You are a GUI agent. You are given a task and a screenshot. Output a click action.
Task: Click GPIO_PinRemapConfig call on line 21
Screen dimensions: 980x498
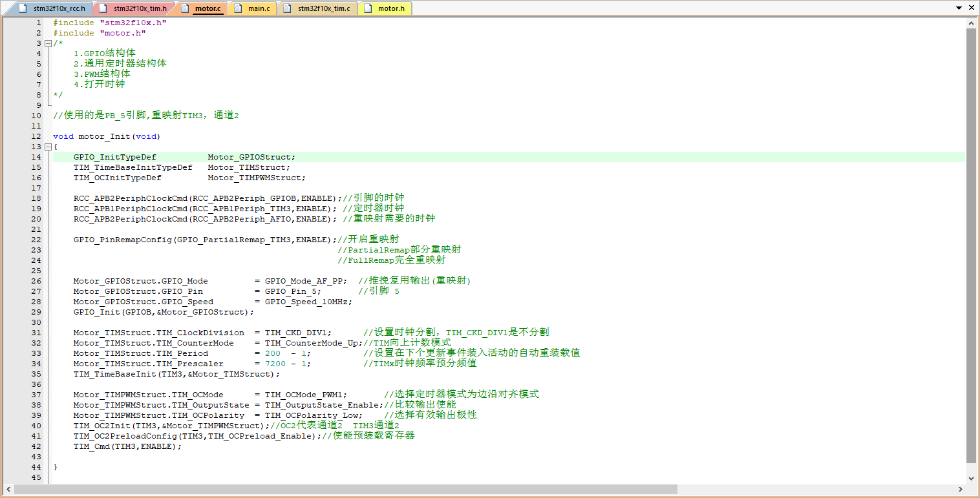pyautogui.click(x=122, y=240)
